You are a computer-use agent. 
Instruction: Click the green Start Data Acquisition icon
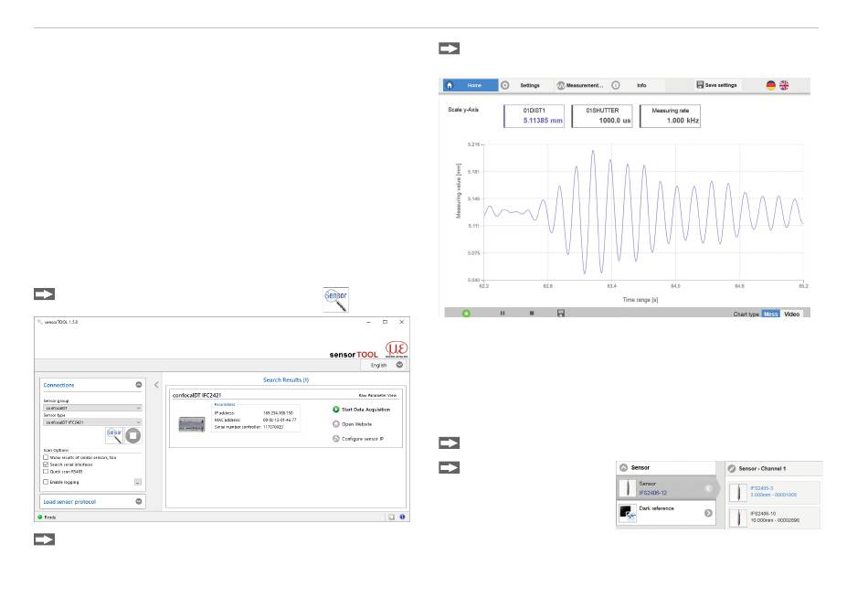pos(336,410)
